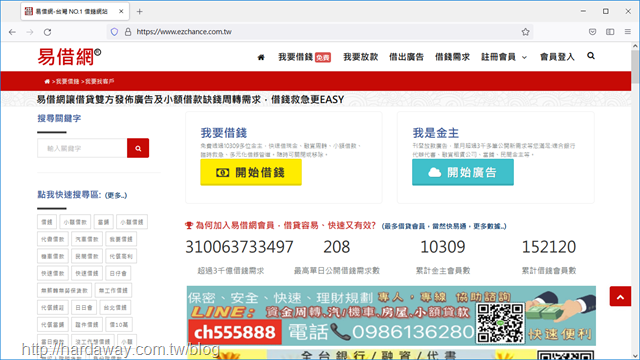The width and height of the screenshot is (640, 360).
Task: Choose the 日仔會 quick search tag
Action: [118, 273]
